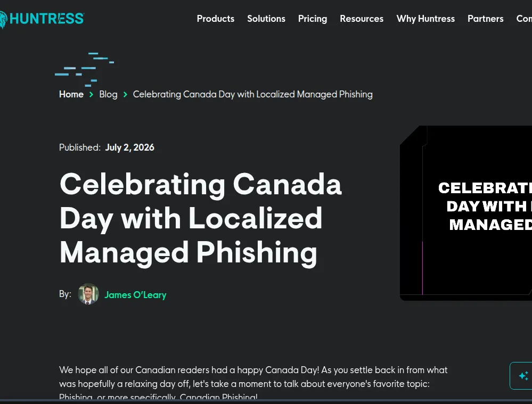Go to the Pricing page

click(x=313, y=19)
